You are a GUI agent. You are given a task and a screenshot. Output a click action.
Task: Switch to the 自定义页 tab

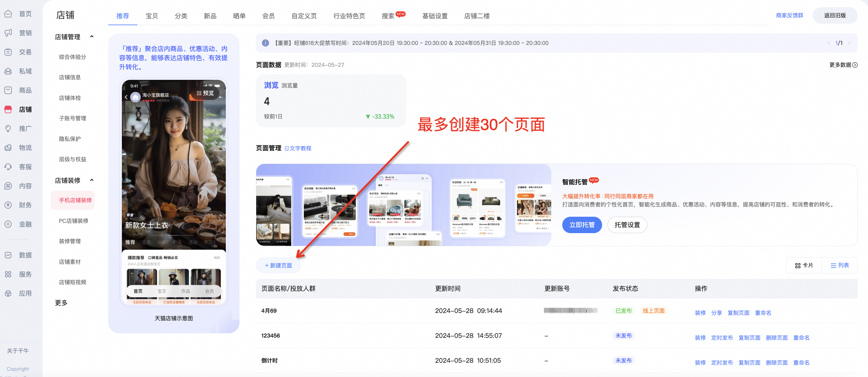tap(304, 16)
